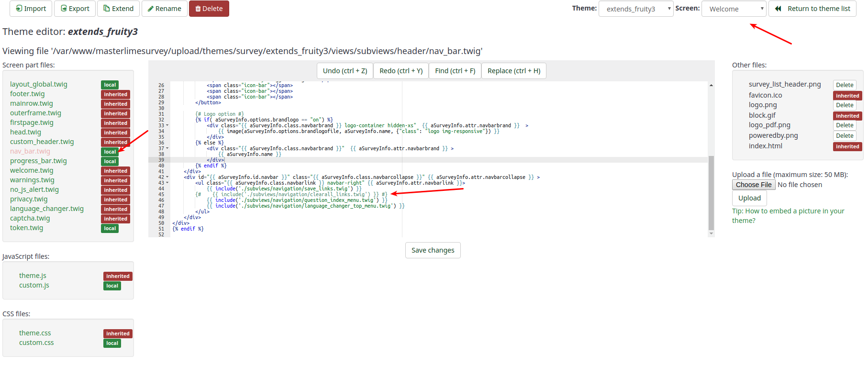
Task: Click Choose File to select upload
Action: point(753,185)
